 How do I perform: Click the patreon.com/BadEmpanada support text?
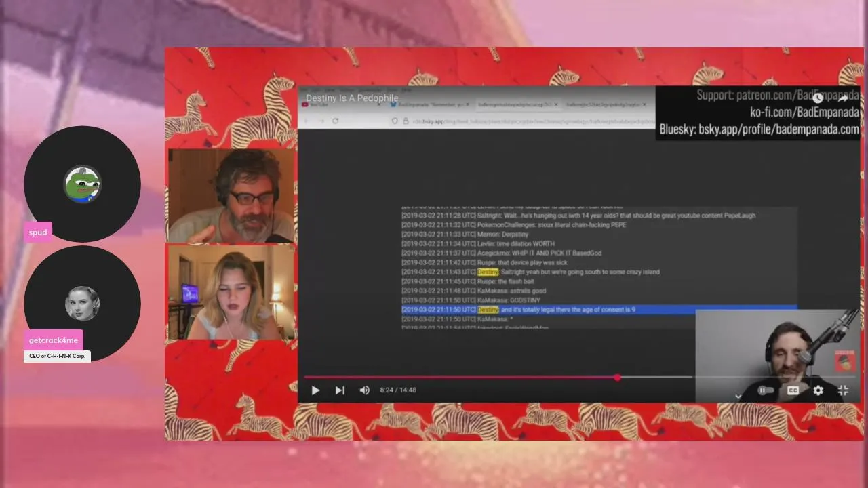[x=778, y=96]
